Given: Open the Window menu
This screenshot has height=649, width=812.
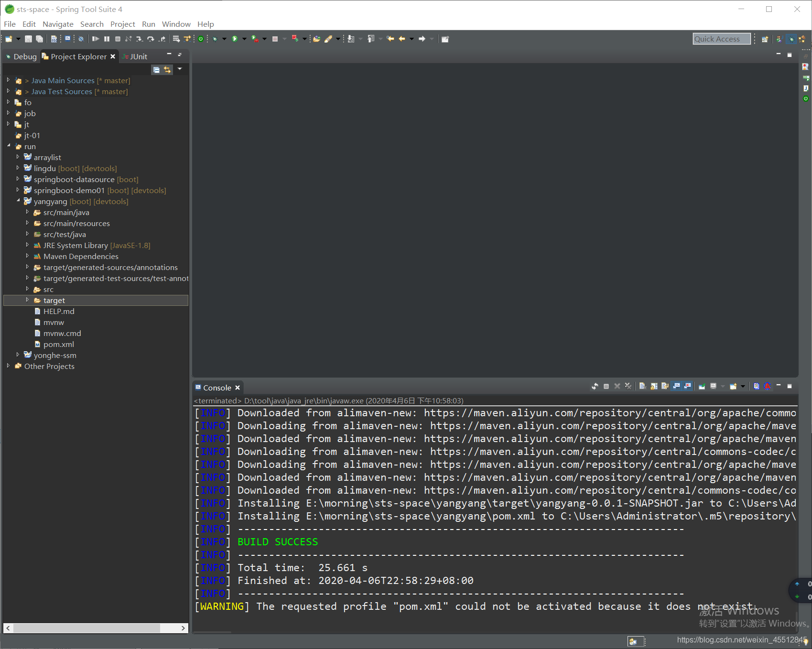Looking at the screenshot, I should [x=176, y=24].
